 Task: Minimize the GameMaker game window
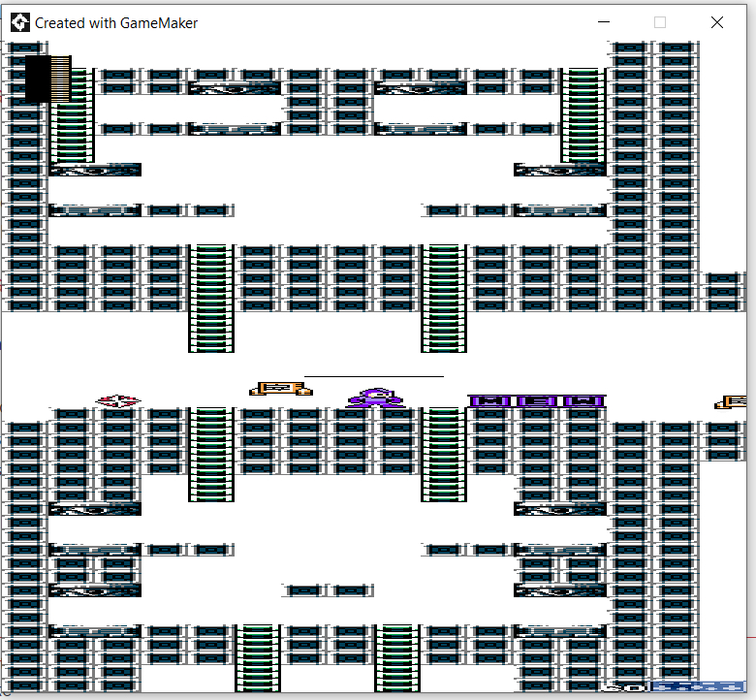tap(604, 22)
